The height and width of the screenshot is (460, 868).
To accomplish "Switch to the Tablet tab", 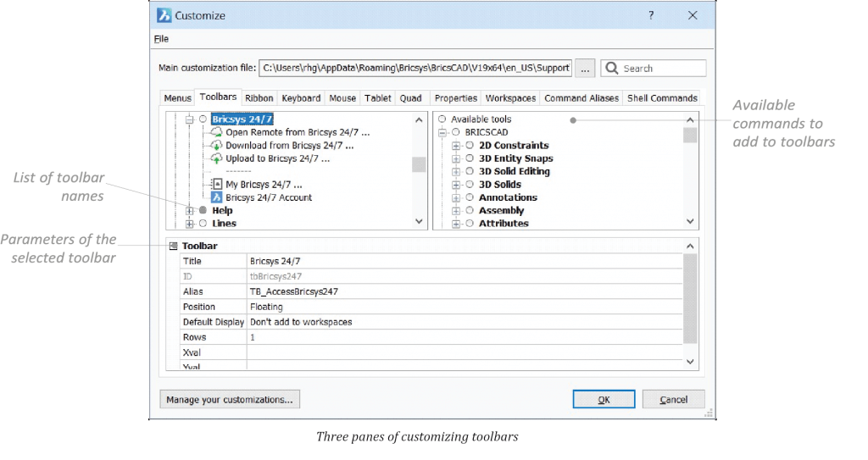I will point(377,98).
